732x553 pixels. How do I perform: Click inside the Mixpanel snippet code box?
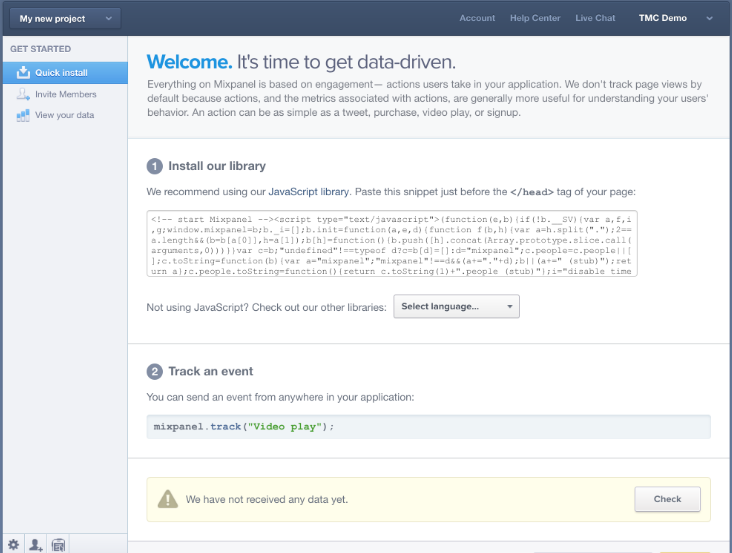coord(392,244)
